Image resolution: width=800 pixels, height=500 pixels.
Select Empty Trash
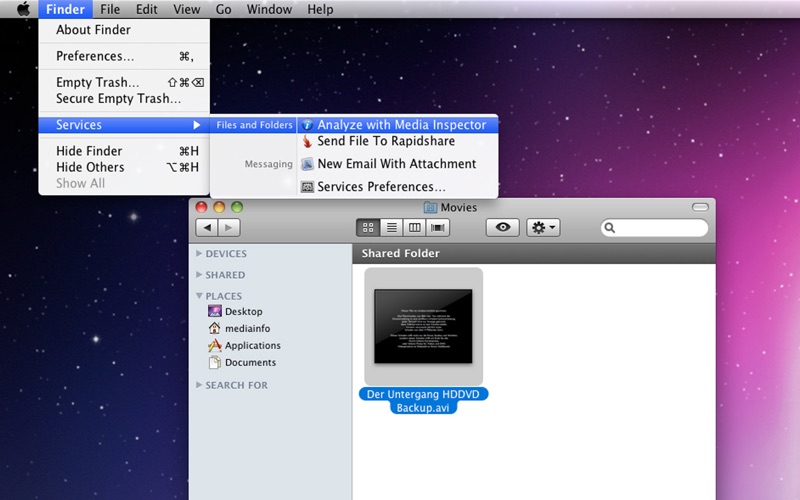[x=124, y=82]
